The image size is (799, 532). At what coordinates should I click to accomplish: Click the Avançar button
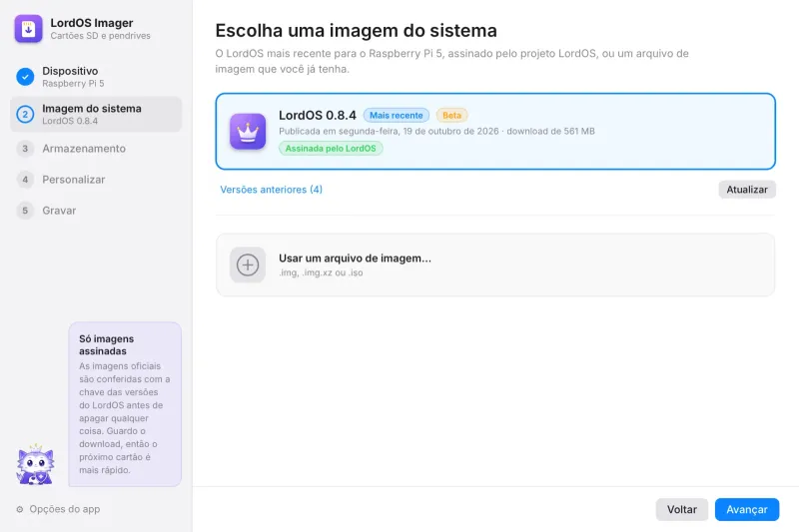746,509
